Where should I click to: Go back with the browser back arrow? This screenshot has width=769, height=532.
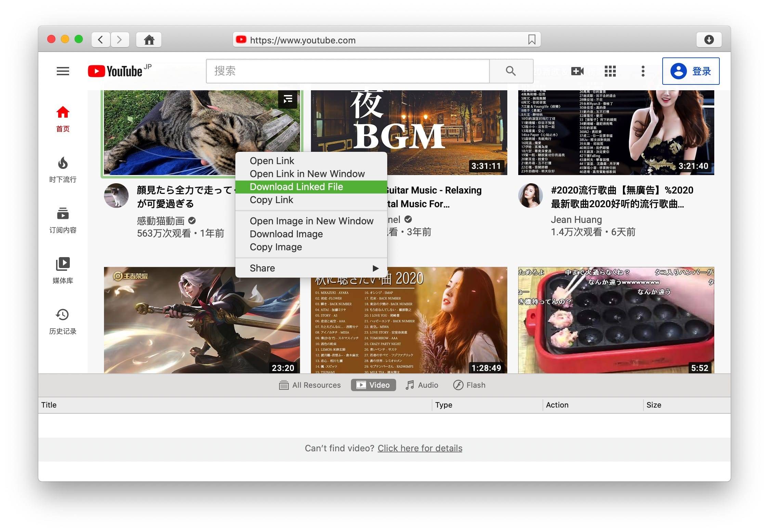point(101,40)
